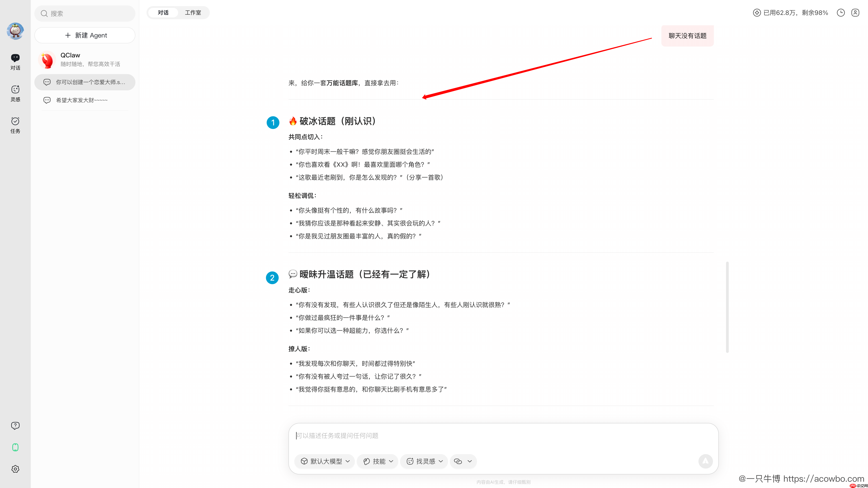Click the 新建 Agent button
The width and height of the screenshot is (868, 488).
(85, 35)
